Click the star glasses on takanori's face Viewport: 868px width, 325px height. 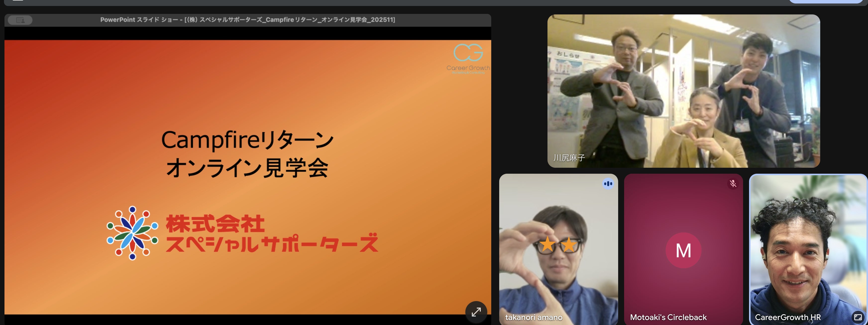click(558, 245)
